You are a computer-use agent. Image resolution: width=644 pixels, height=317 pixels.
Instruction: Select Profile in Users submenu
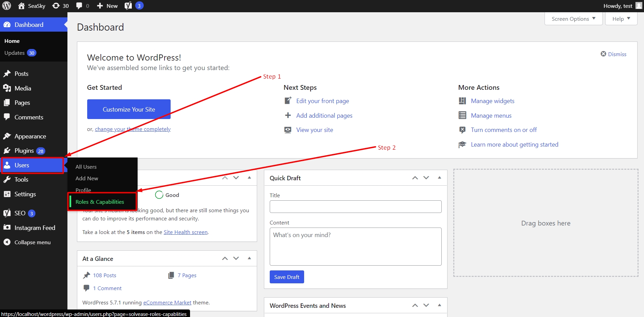83,190
